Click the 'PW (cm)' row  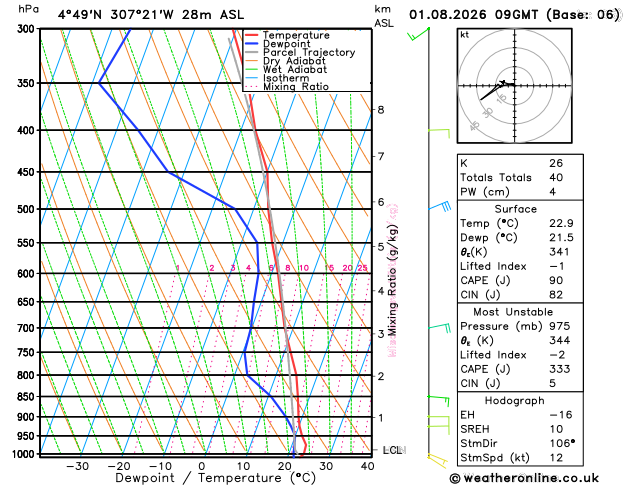click(x=520, y=192)
